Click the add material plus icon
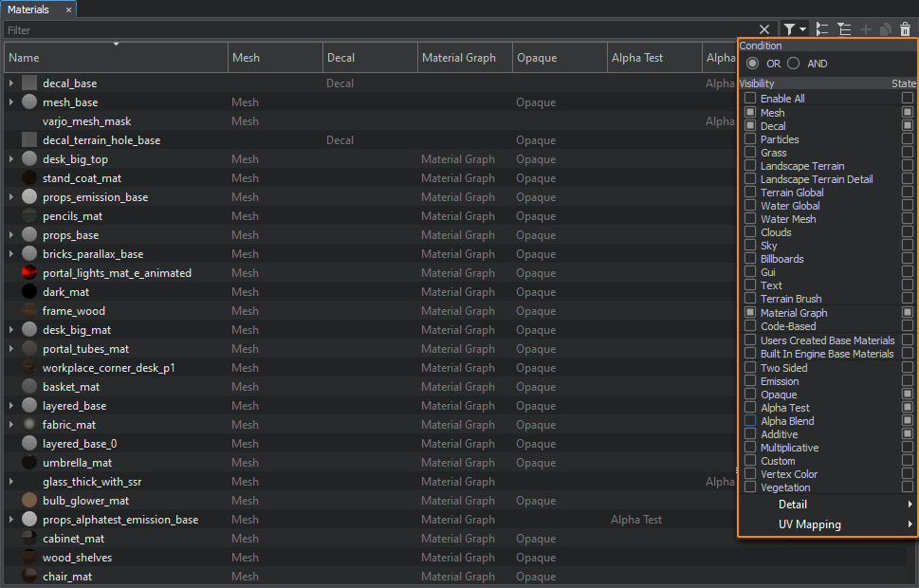Viewport: 919px width, 588px height. coord(865,30)
